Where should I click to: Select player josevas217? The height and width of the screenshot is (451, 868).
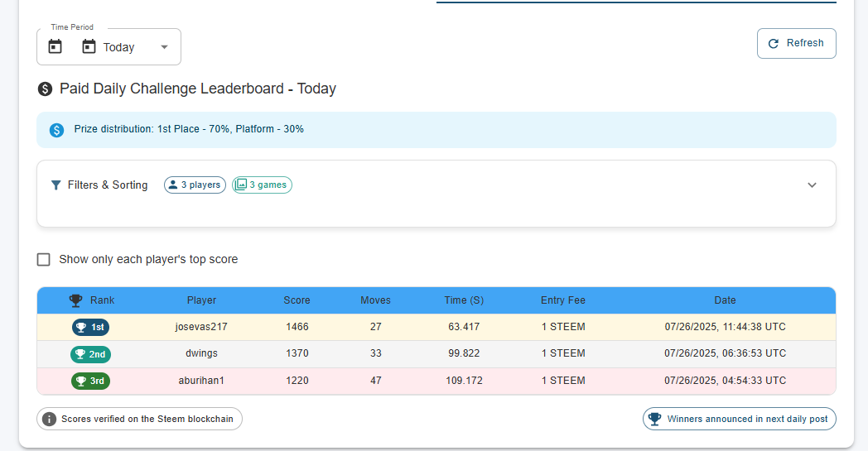[201, 327]
